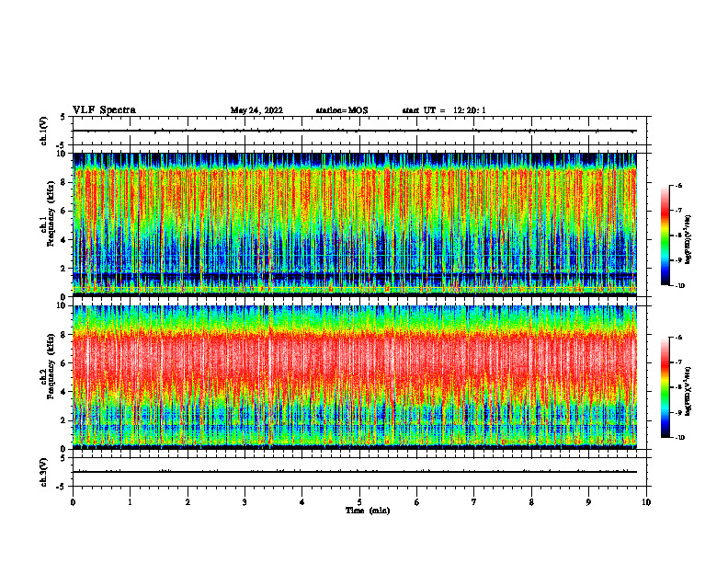Viewport: 728px width, 563px height.
Task: Click the time axis tick label "2"
Action: [x=188, y=502]
